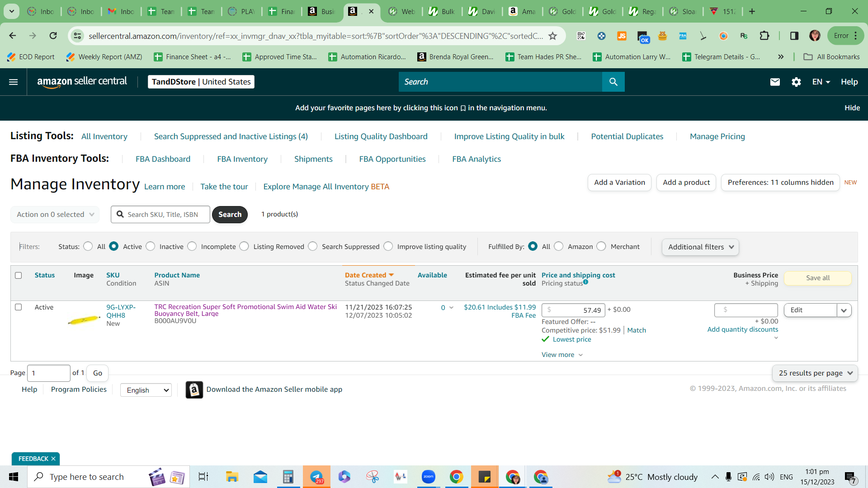The image size is (868, 488).
Task: Open the Listing Quality Dashboard
Action: pos(381,136)
